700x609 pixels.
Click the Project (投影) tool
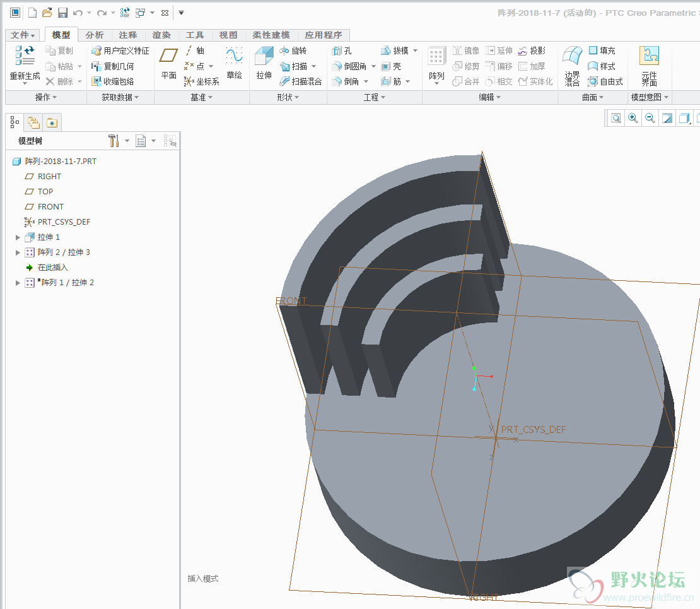point(532,51)
